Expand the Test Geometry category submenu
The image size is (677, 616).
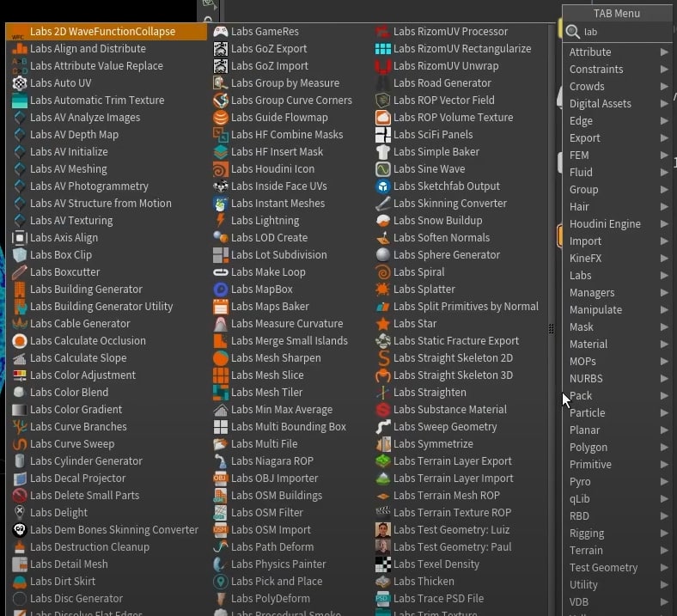[664, 568]
